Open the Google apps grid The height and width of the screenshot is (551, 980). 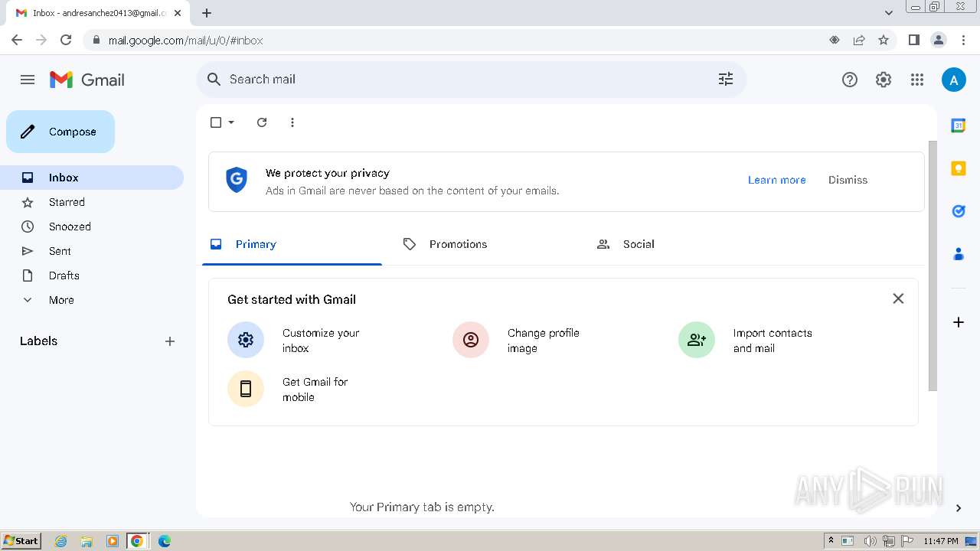click(x=917, y=80)
